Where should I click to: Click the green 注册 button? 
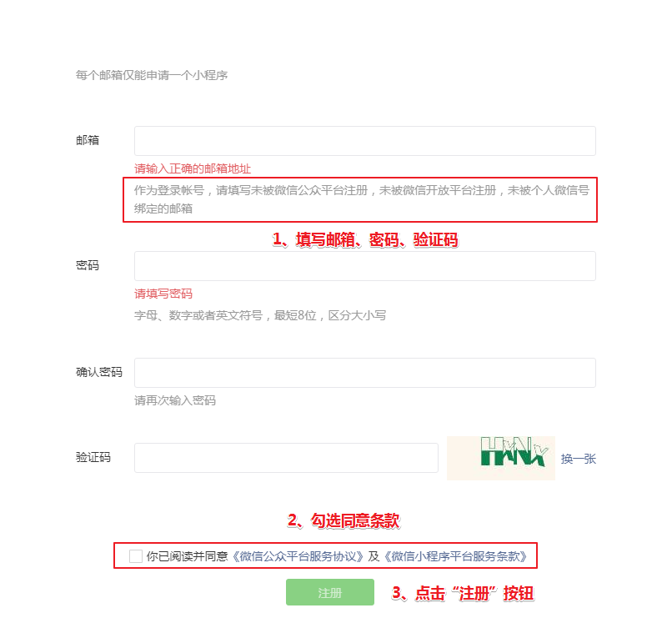point(329,592)
